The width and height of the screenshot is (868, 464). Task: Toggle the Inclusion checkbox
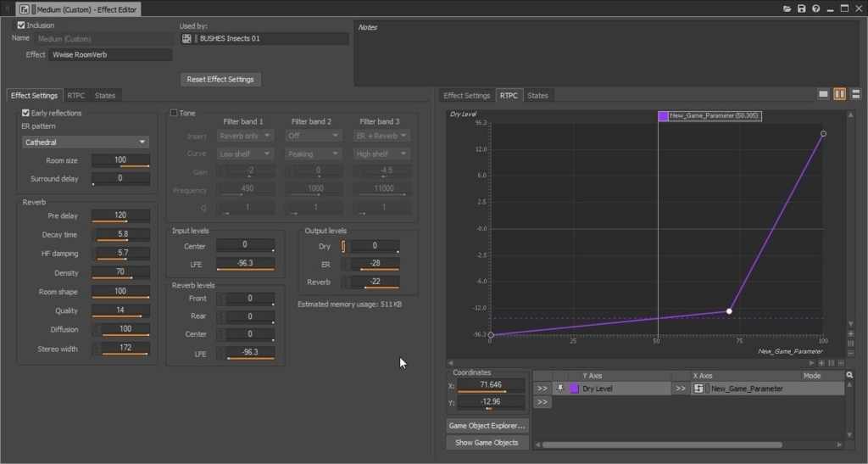point(21,25)
